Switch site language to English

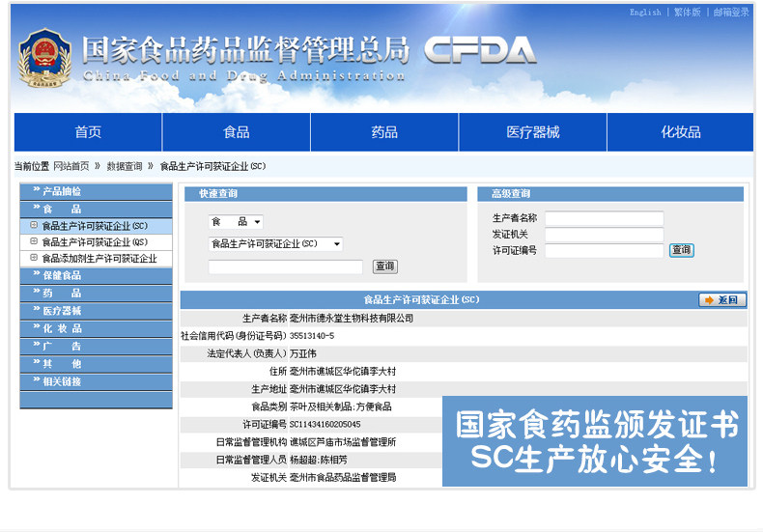coord(645,13)
